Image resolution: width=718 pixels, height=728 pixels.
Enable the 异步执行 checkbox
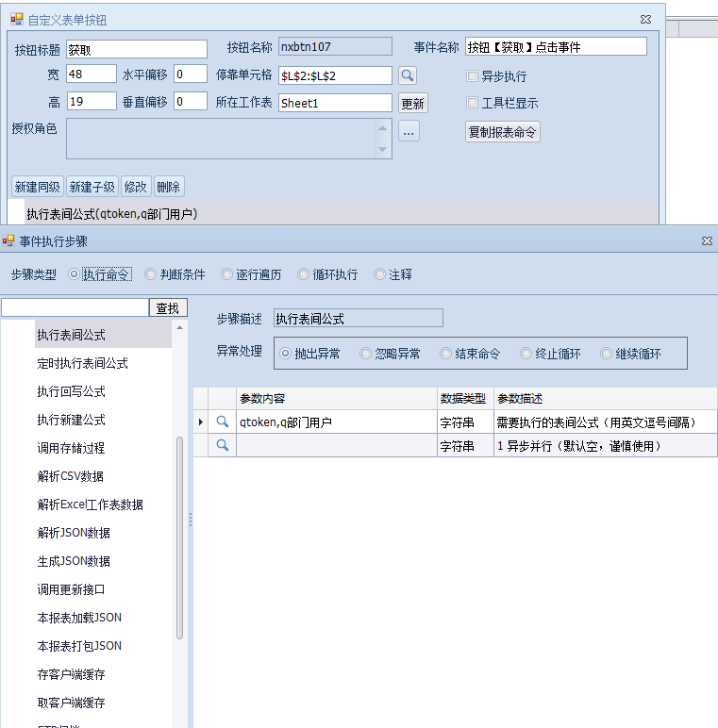[x=473, y=76]
